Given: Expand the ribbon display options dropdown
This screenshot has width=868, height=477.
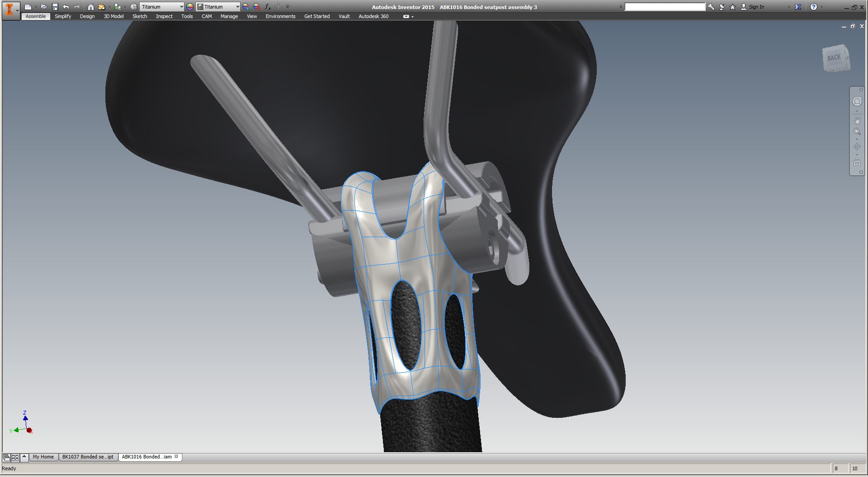Looking at the screenshot, I should [412, 17].
